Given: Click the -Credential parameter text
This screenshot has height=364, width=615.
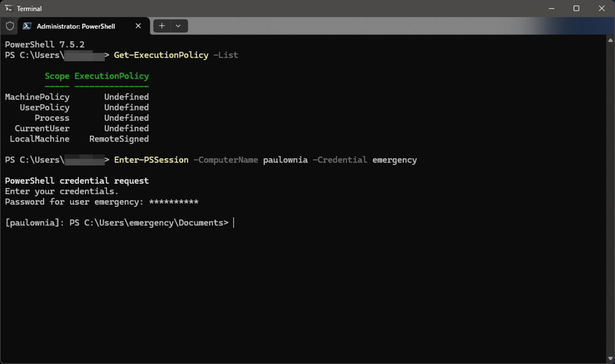Looking at the screenshot, I should pos(340,160).
